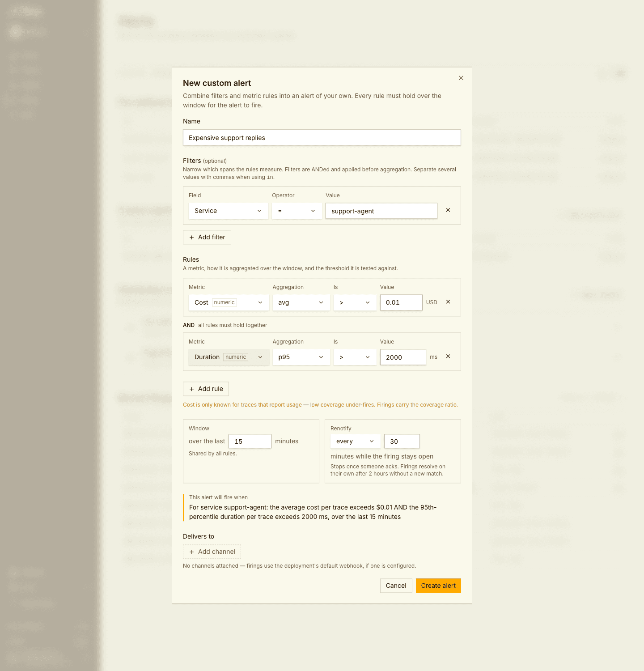
Task: Open the Duration metric dropdown
Action: coord(229,357)
